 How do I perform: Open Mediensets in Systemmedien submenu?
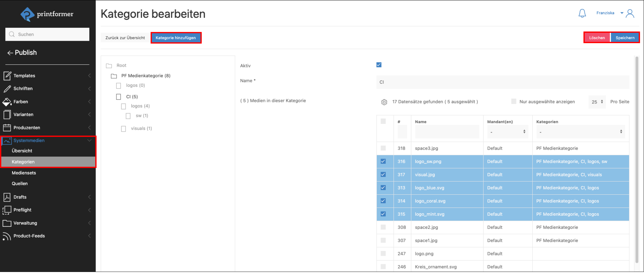click(x=24, y=173)
